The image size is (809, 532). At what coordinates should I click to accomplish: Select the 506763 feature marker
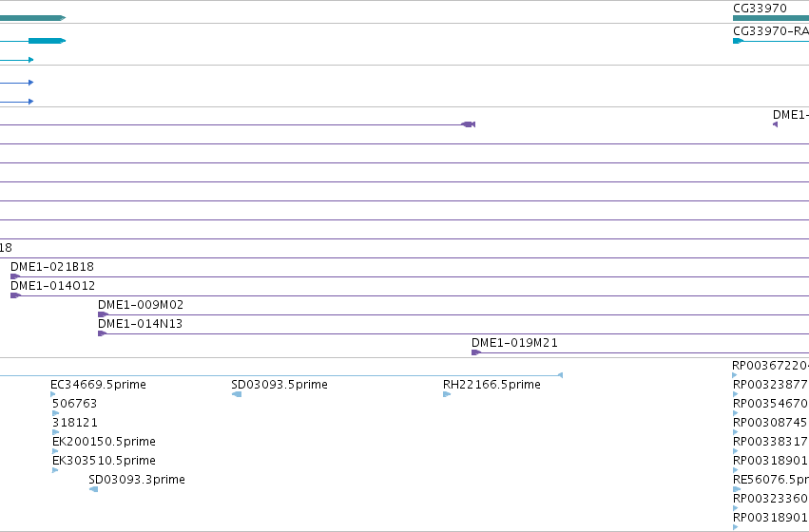click(x=56, y=413)
